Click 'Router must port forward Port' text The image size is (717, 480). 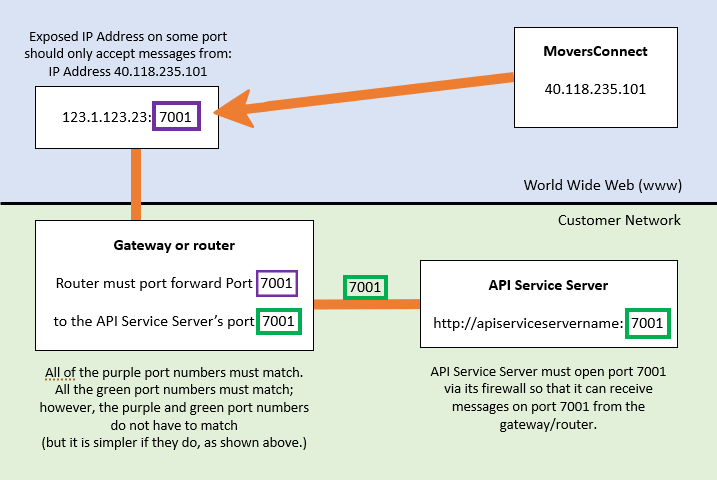tap(154, 283)
